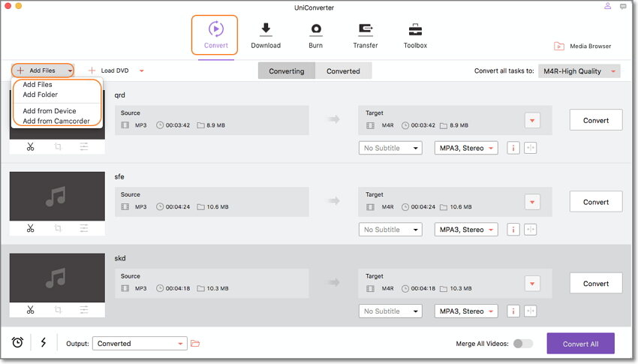Go to the Transfer section
The width and height of the screenshot is (638, 364).
click(366, 35)
